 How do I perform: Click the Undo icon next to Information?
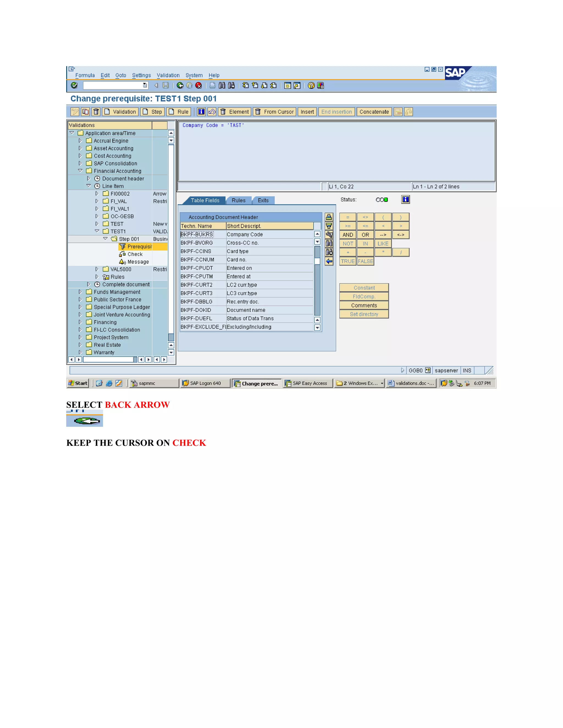[x=212, y=112]
